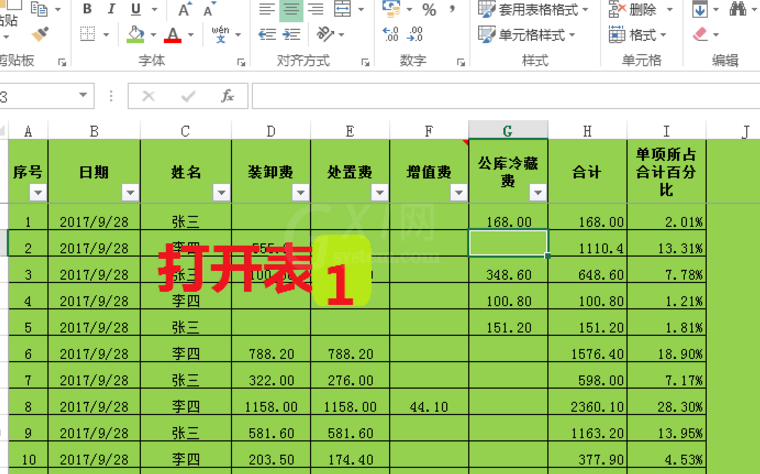
Task: Increase decimal places
Action: pos(391,34)
